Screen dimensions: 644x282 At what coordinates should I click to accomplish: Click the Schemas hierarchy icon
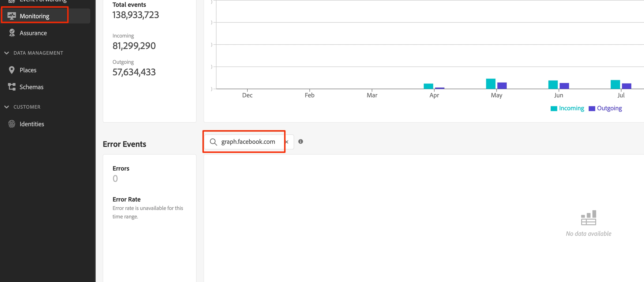(11, 87)
